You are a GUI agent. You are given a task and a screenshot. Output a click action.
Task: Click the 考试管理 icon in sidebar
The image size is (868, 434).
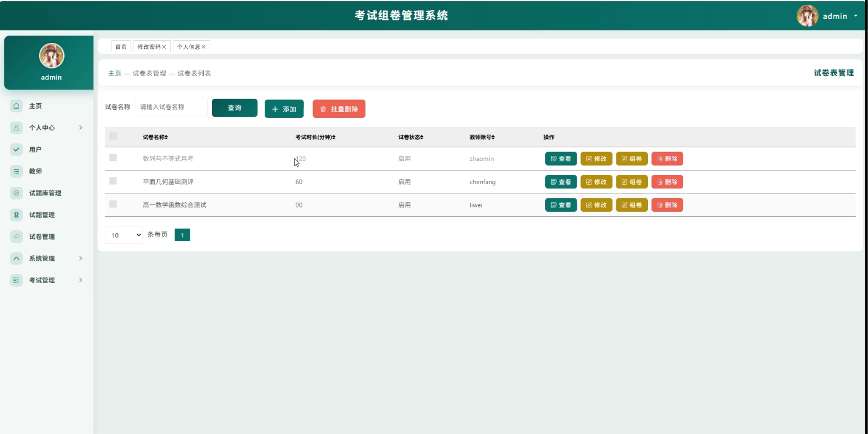point(16,280)
